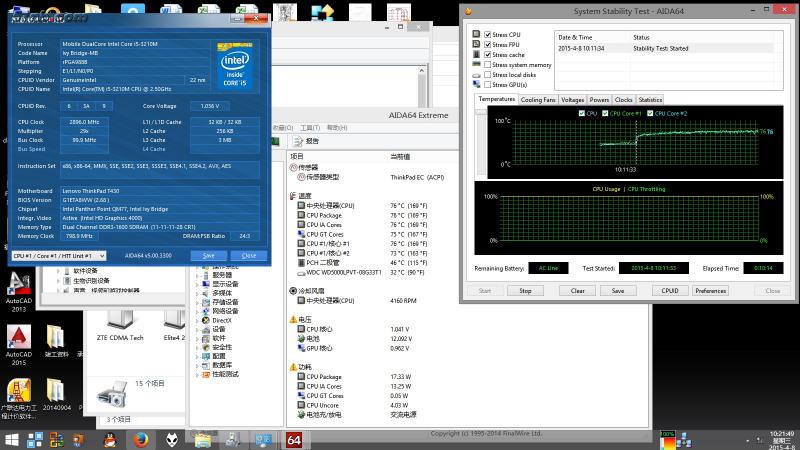
Task: Switch to the Statistics tab
Action: point(650,100)
